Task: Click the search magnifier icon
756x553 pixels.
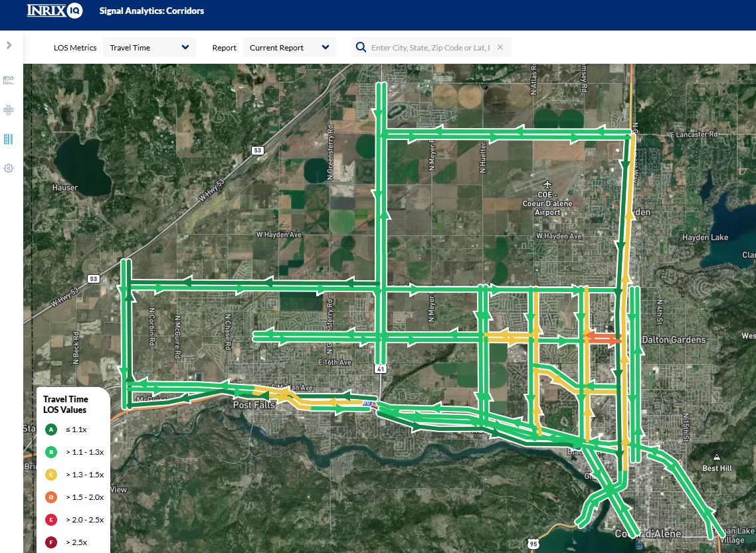Action: click(x=361, y=47)
